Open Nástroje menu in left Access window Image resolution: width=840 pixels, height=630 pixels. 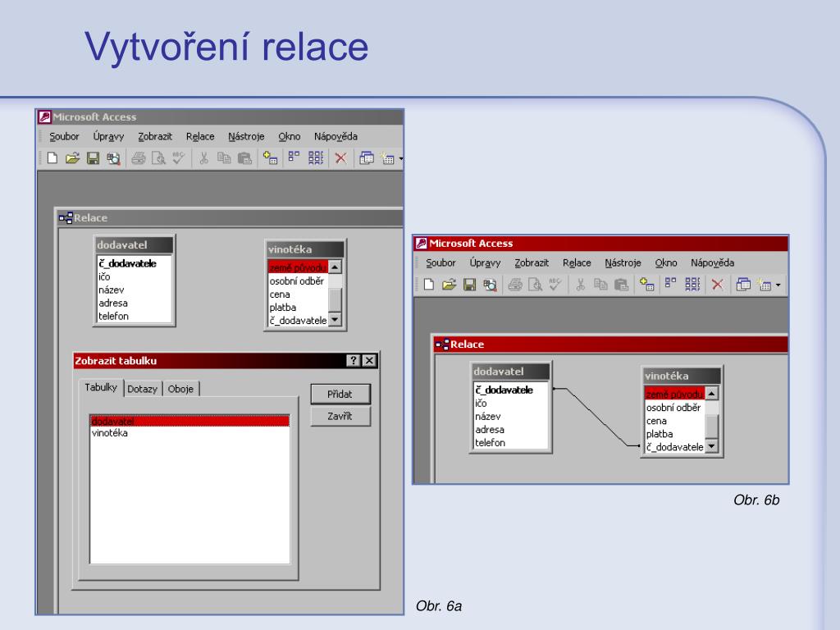tap(246, 136)
